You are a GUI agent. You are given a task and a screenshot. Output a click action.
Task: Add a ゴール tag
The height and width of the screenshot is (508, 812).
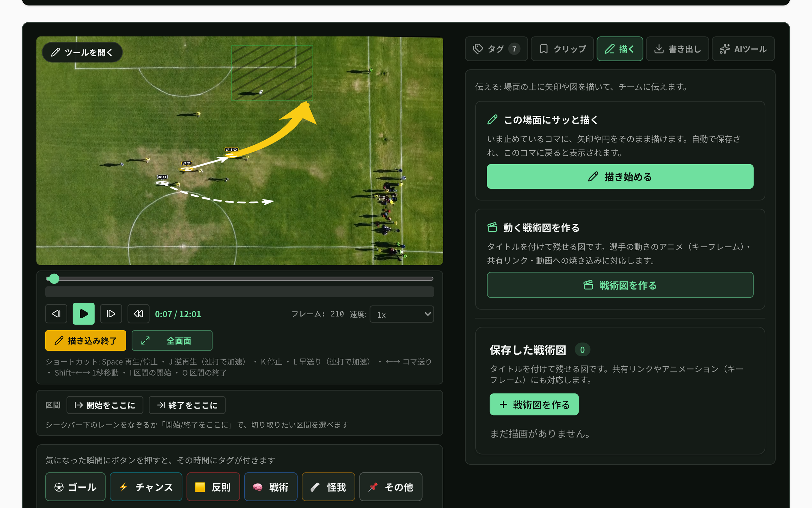75,487
